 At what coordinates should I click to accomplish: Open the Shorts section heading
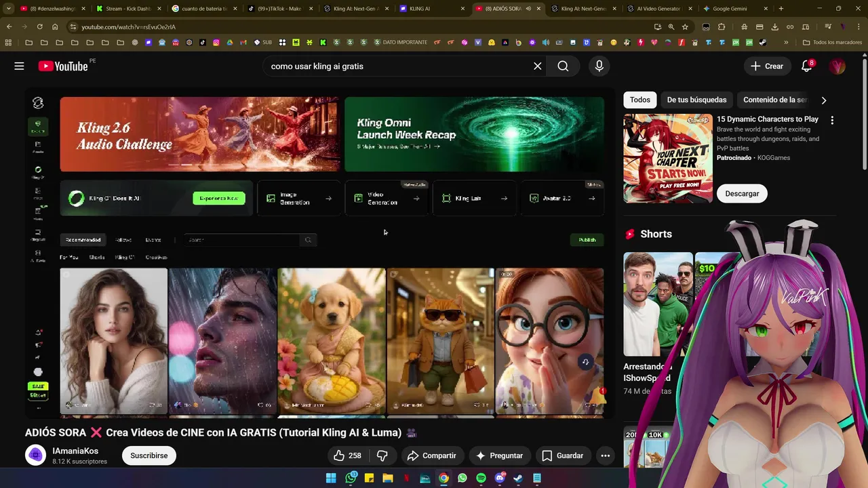click(656, 234)
